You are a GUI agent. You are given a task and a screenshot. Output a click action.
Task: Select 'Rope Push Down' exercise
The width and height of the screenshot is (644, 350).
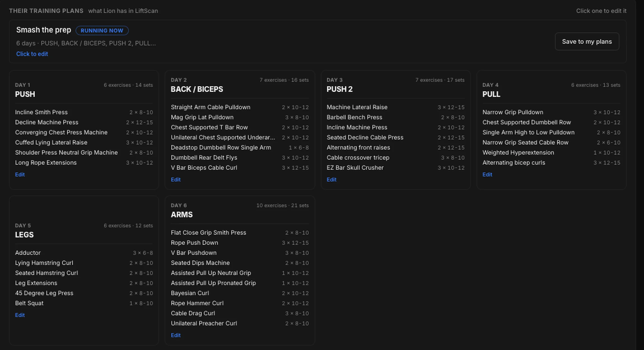tap(240, 242)
